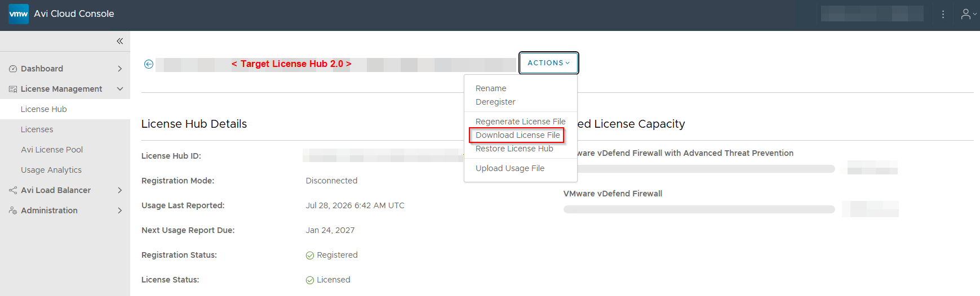The image size is (980, 296).
Task: Click the Avi Load Balancer share icon
Action: pos(13,190)
